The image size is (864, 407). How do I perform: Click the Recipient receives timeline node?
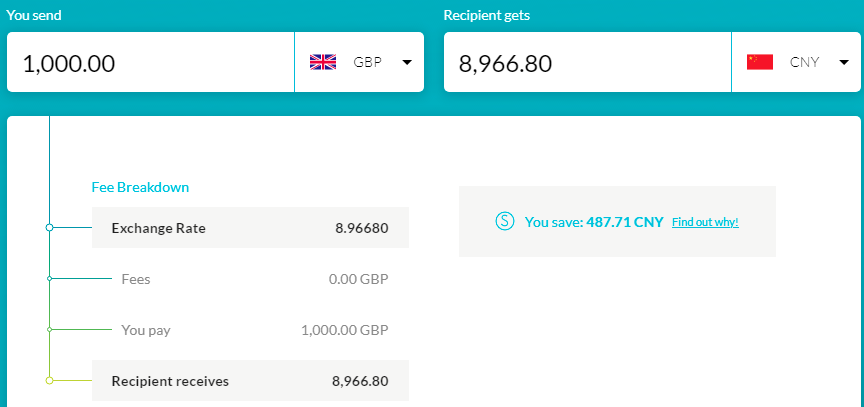49,381
